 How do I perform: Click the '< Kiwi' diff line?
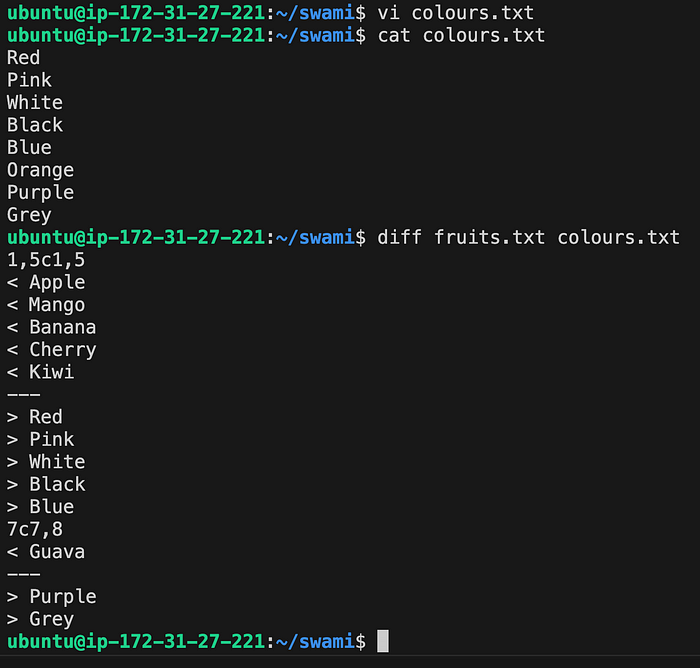pos(40,372)
